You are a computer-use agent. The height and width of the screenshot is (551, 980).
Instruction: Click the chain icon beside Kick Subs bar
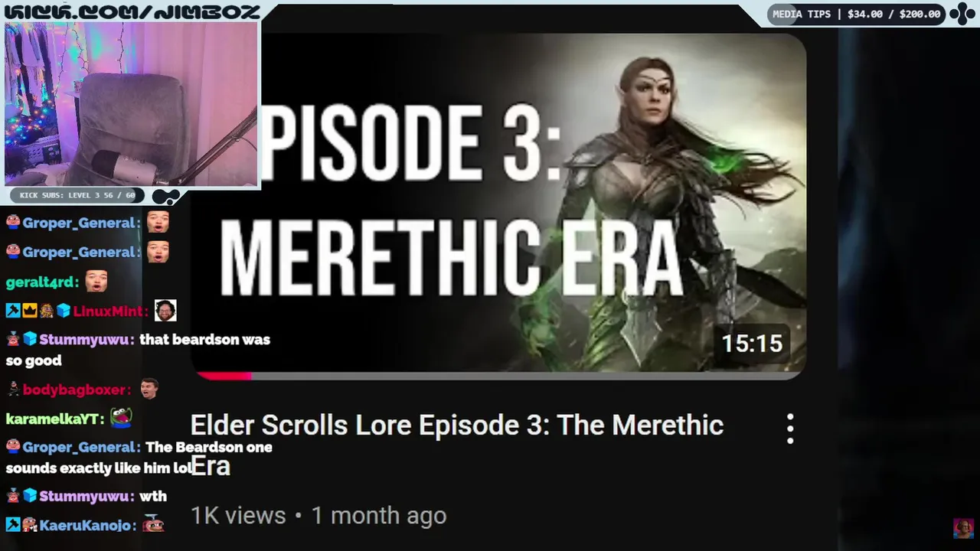165,196
